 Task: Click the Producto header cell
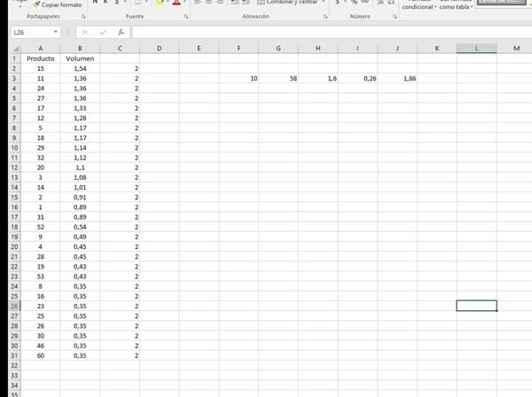(x=41, y=58)
